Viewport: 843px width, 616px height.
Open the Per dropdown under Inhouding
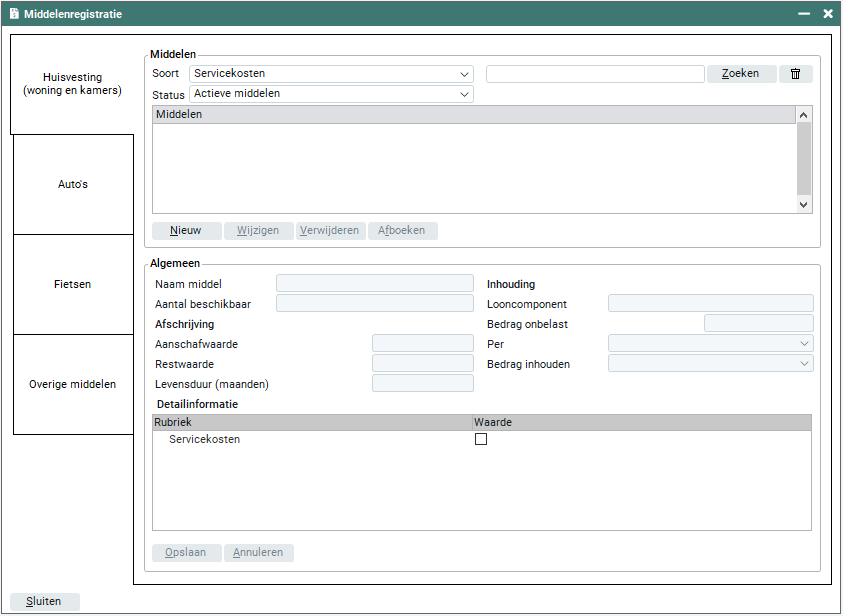click(x=710, y=344)
